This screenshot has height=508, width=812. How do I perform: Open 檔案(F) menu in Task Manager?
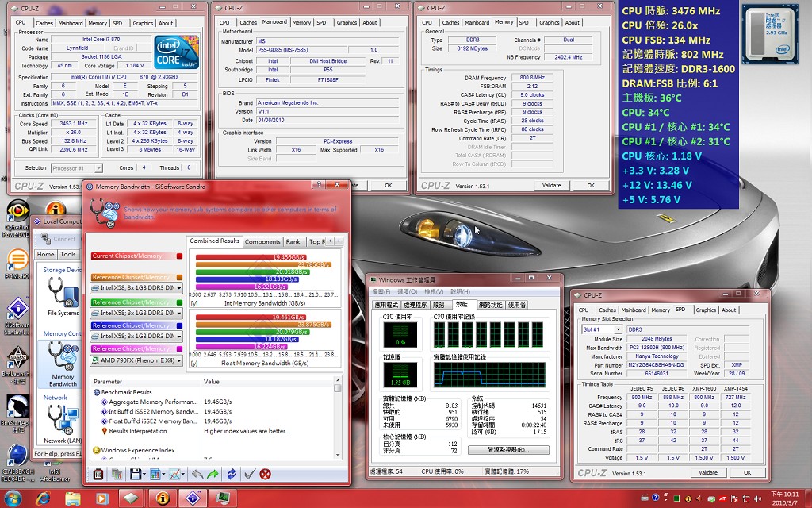click(381, 291)
